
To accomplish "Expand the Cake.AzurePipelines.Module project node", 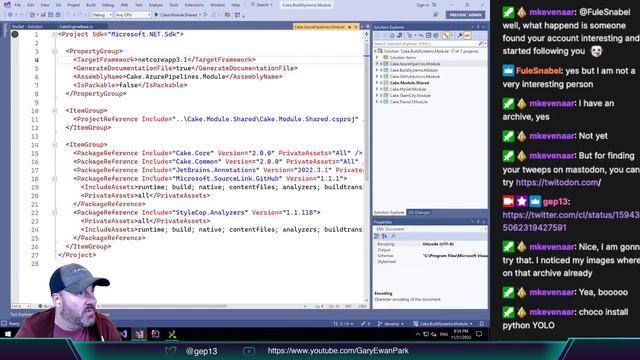I will pos(377,64).
